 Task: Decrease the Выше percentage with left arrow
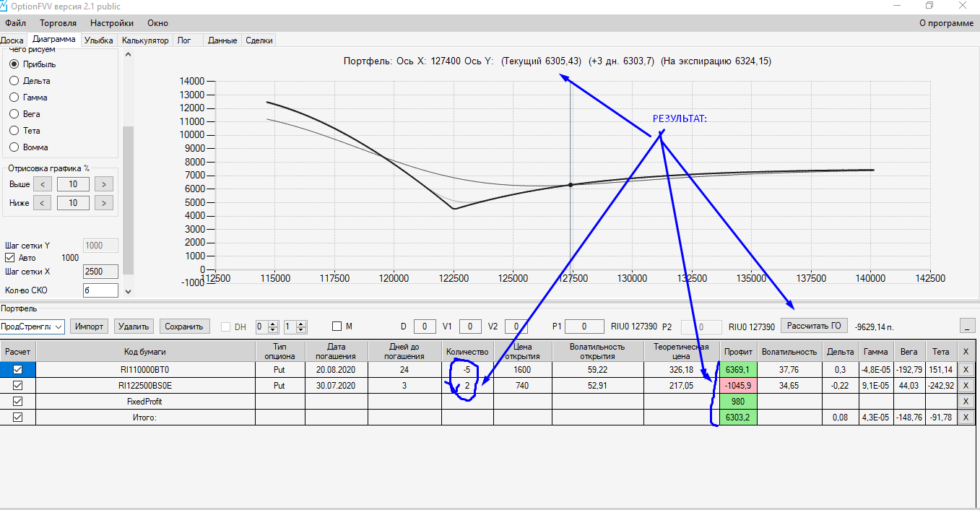tap(43, 184)
